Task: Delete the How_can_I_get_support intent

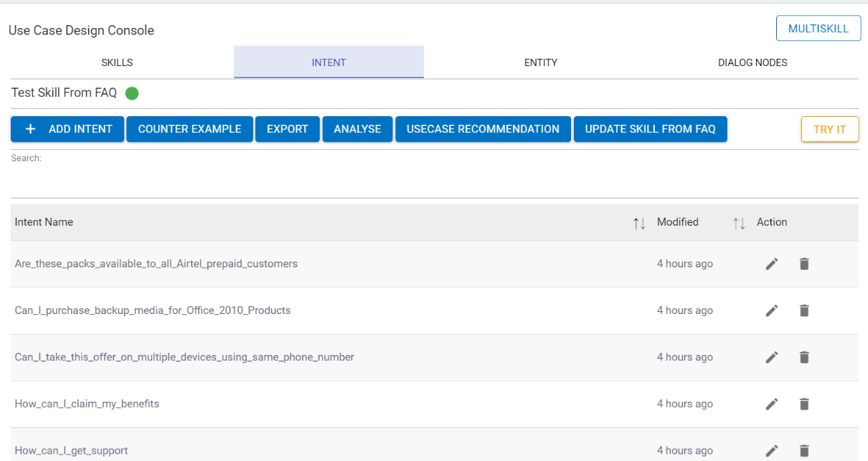Action: (804, 450)
